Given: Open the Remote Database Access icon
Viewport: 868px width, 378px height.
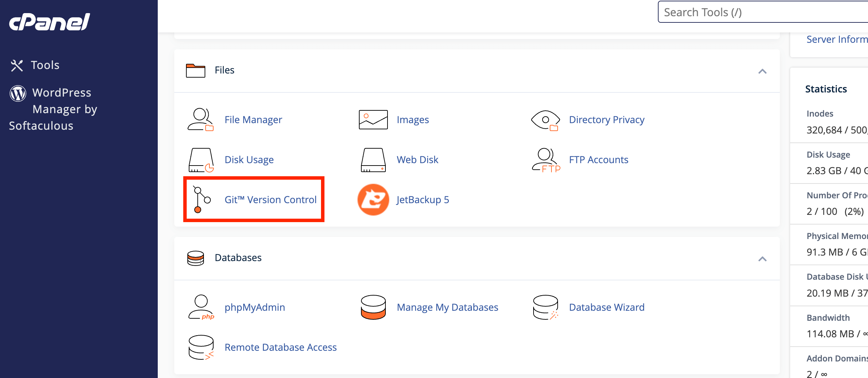Looking at the screenshot, I should tap(201, 347).
